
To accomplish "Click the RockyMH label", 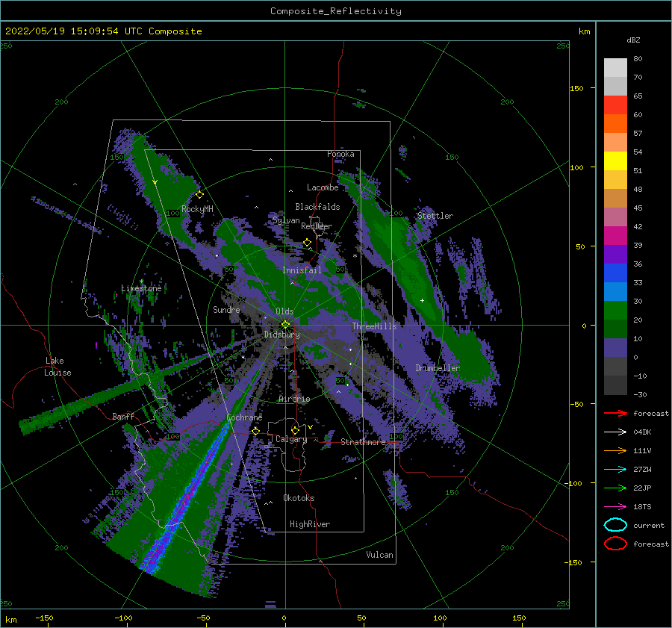I will tap(197, 209).
